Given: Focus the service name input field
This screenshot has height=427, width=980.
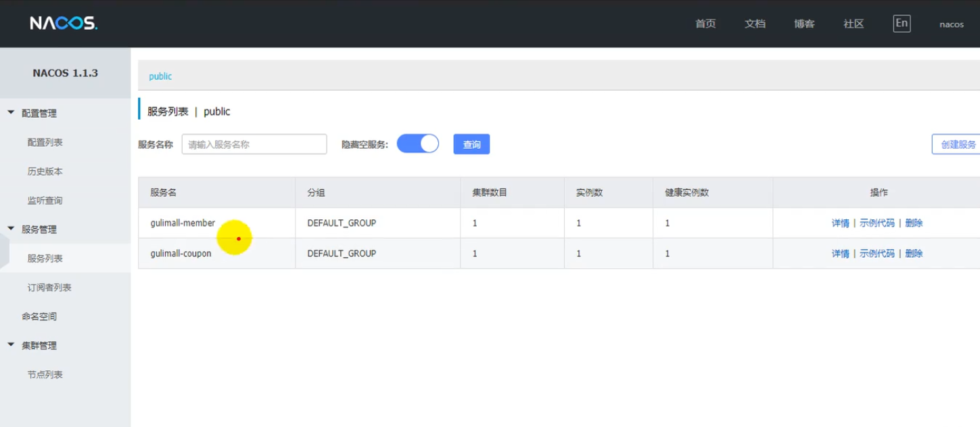Looking at the screenshot, I should [254, 144].
